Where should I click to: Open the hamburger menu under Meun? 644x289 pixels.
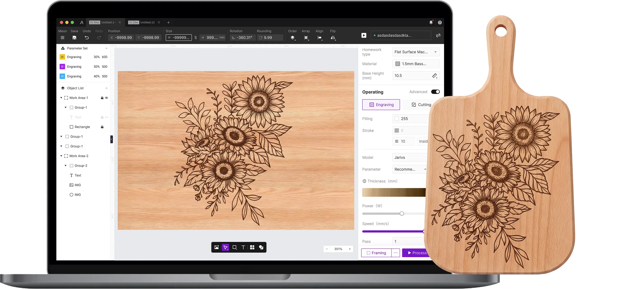[x=63, y=38]
